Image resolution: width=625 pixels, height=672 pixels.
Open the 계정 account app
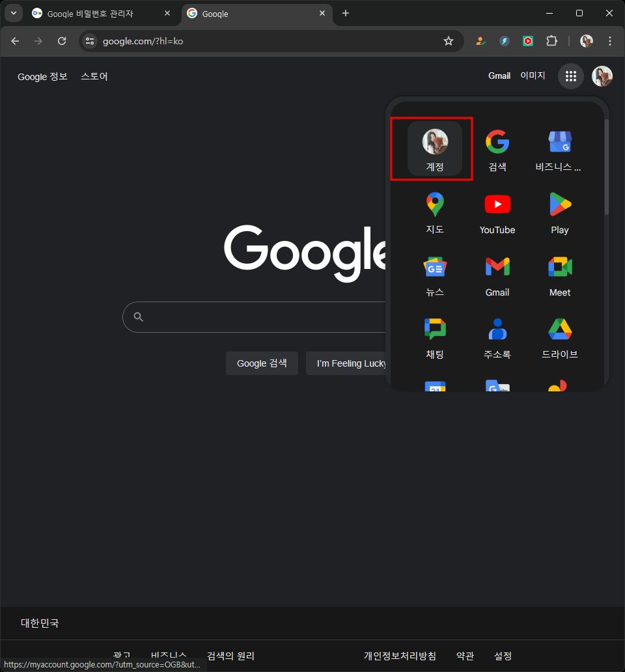435,148
